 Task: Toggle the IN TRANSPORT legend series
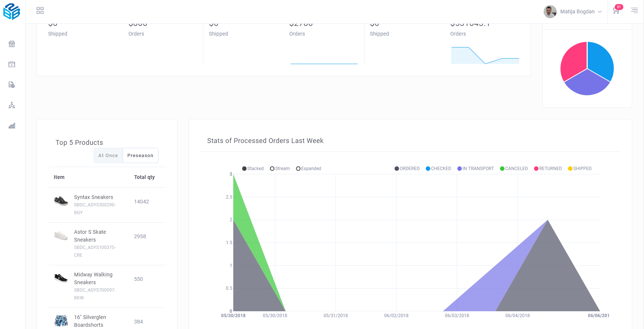point(476,169)
